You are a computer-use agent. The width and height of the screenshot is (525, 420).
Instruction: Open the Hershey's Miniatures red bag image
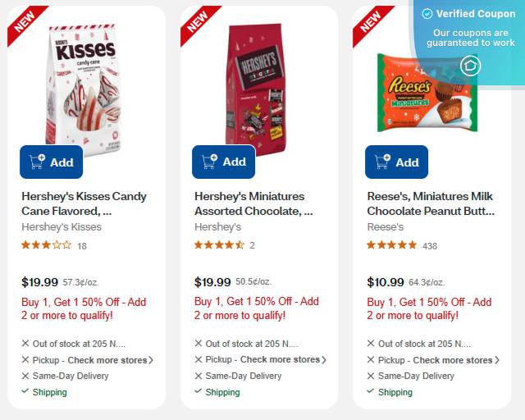pyautogui.click(x=257, y=87)
